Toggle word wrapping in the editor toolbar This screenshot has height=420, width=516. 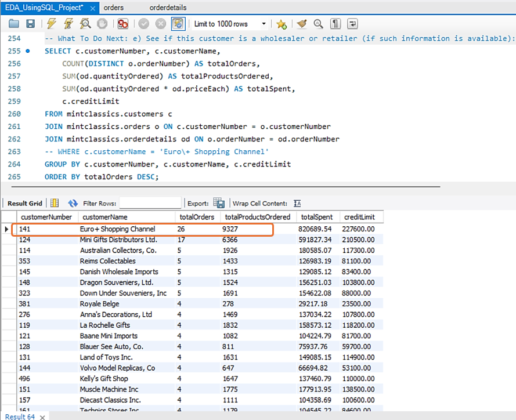click(352, 24)
